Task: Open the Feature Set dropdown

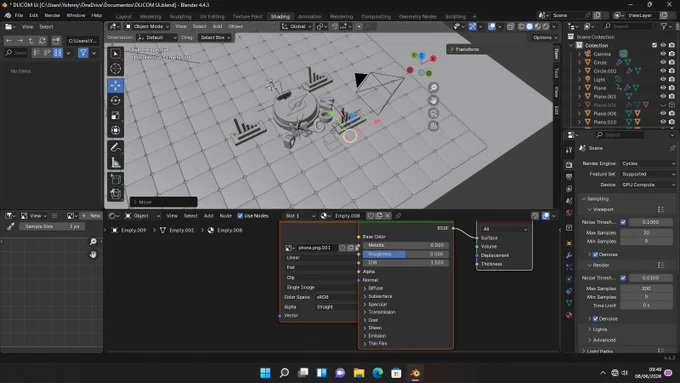Action: tap(647, 174)
